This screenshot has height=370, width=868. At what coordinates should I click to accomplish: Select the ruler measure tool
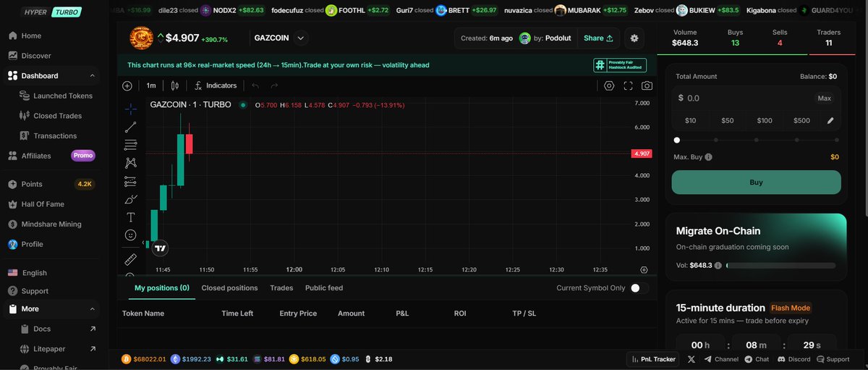point(130,258)
